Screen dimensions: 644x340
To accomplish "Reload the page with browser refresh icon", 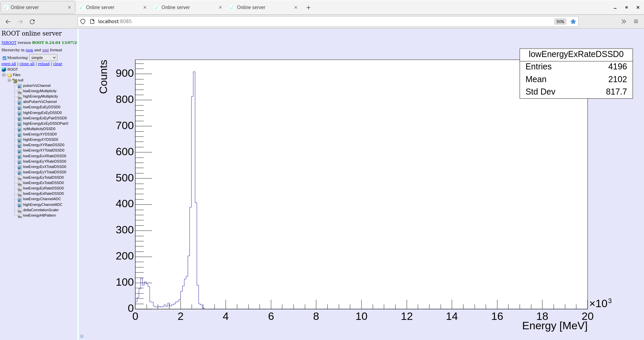I will [x=32, y=21].
